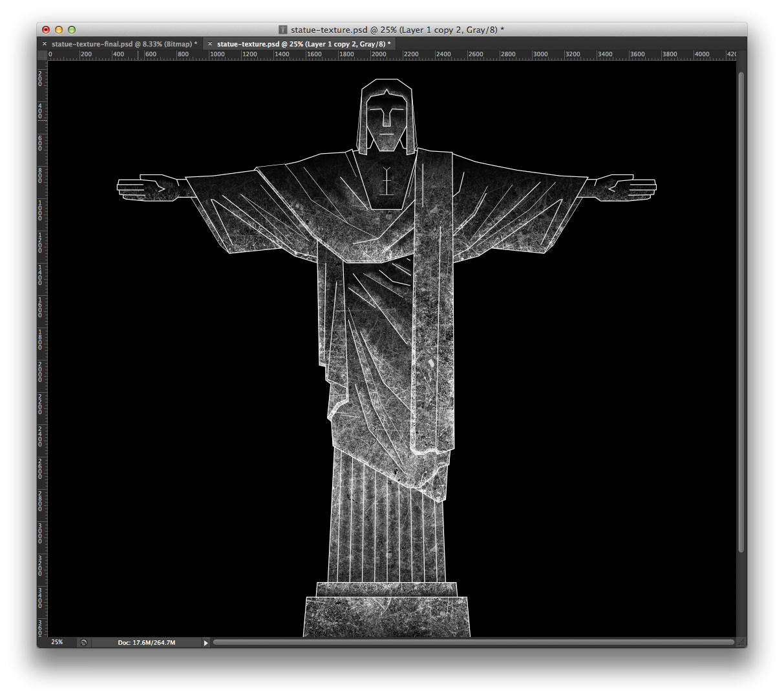Click the vertical scrollbar on the right side
The width and height of the screenshot is (784, 699).
tap(741, 311)
